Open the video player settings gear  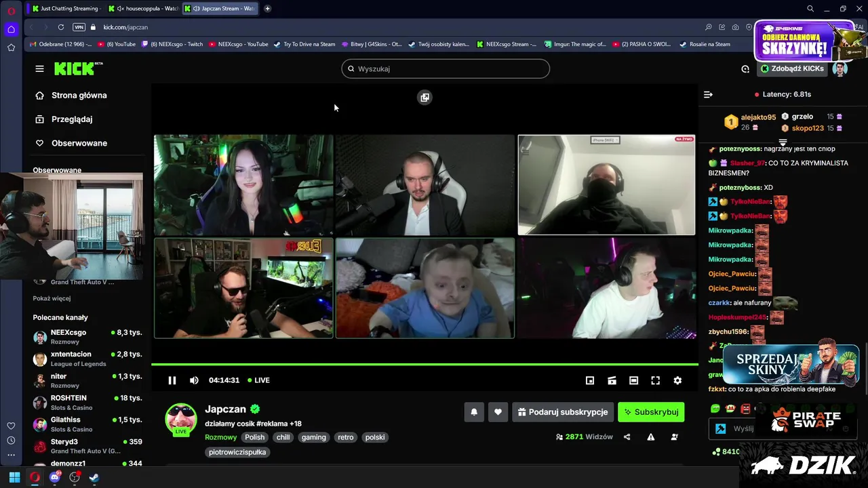(x=677, y=381)
